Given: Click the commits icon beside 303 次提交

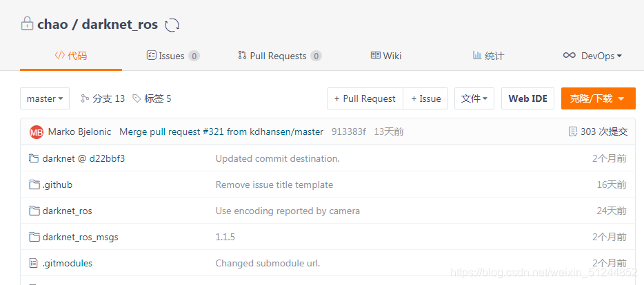Looking at the screenshot, I should tap(572, 131).
